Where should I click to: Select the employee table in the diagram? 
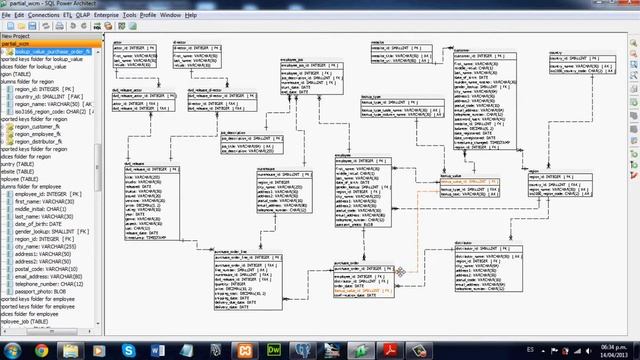coord(363,192)
